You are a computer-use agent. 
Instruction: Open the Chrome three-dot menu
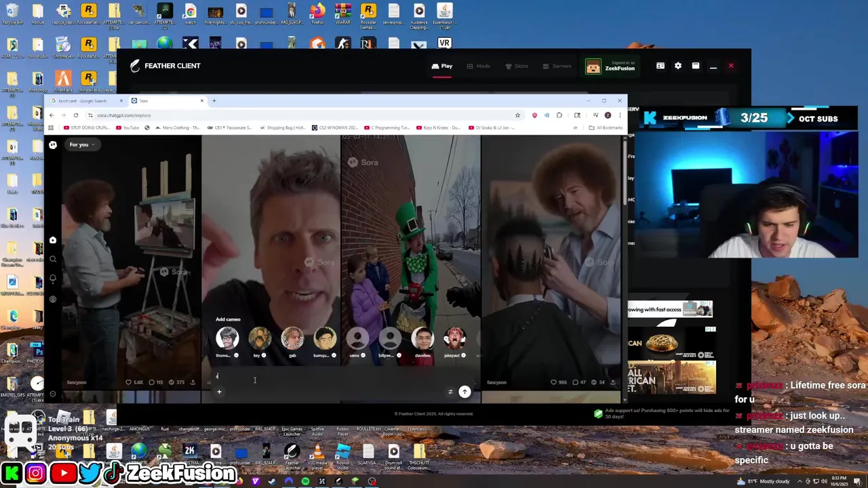point(619,115)
